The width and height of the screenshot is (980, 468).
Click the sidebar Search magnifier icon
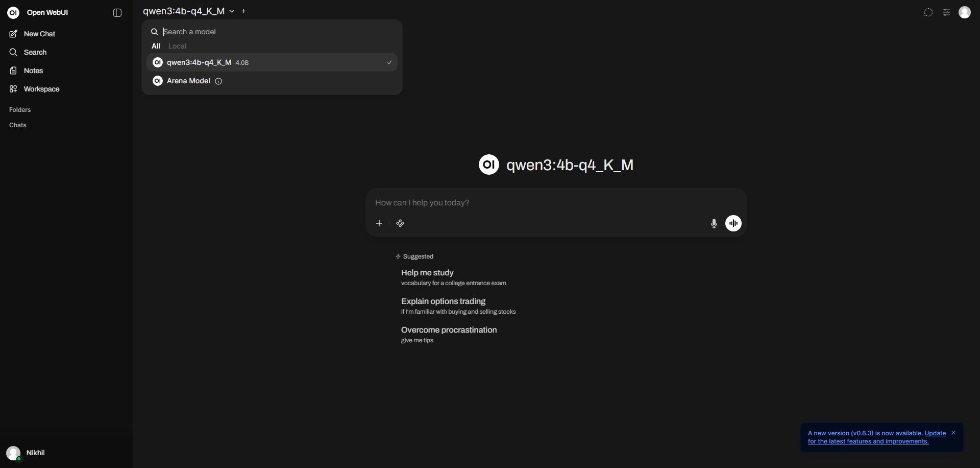(13, 52)
